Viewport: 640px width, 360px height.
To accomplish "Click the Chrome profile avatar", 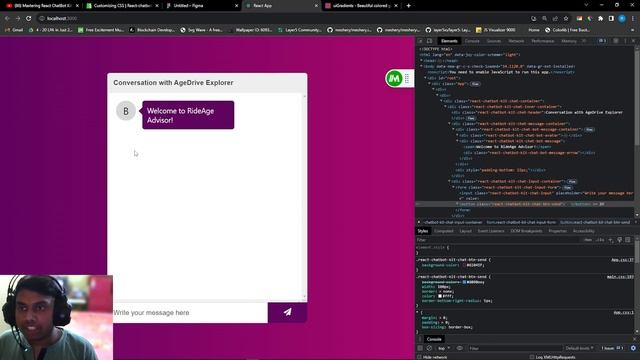I will (622, 18).
